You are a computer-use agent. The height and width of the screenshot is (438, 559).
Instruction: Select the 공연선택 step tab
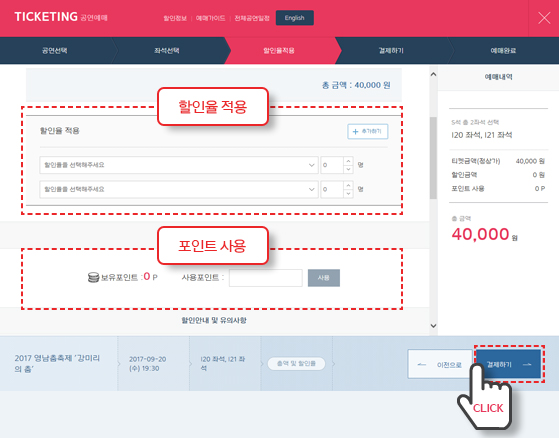click(55, 51)
